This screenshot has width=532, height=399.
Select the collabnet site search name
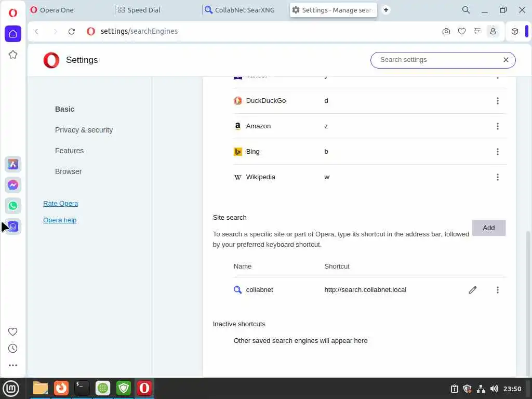259,290
